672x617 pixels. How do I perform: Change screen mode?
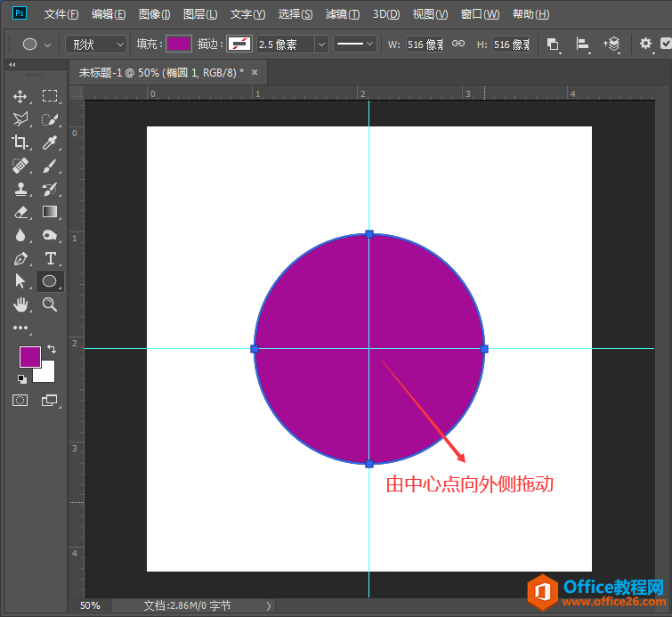tap(49, 401)
